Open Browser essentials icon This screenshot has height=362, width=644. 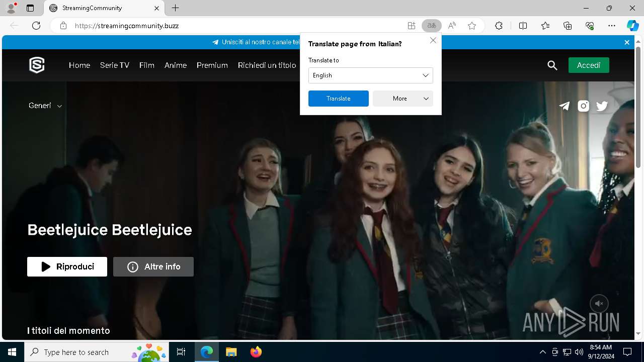(590, 26)
